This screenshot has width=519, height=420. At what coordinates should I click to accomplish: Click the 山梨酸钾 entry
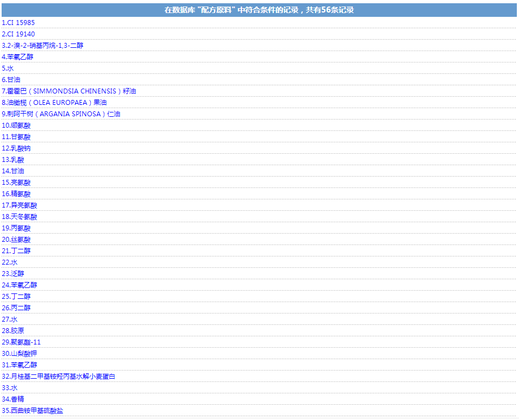20,354
